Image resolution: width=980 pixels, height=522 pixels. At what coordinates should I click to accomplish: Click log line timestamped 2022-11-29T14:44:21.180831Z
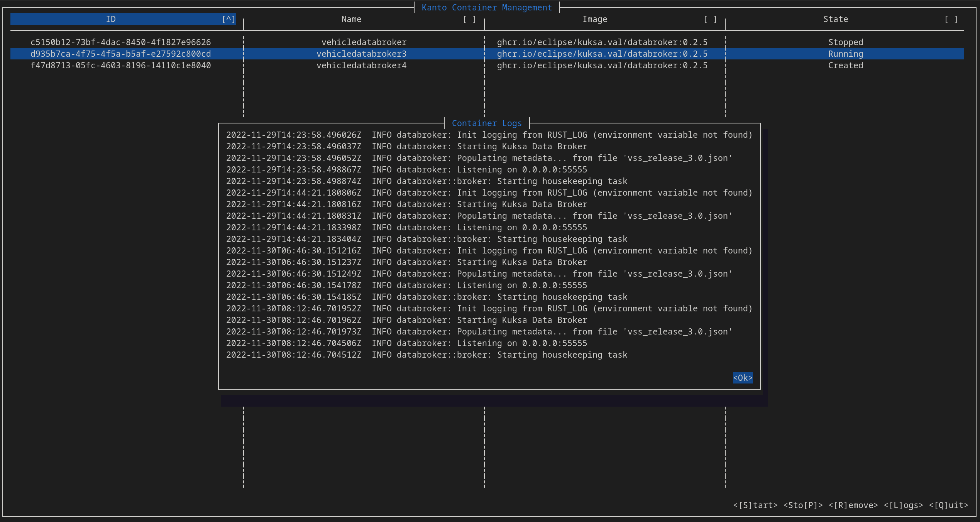(x=479, y=216)
